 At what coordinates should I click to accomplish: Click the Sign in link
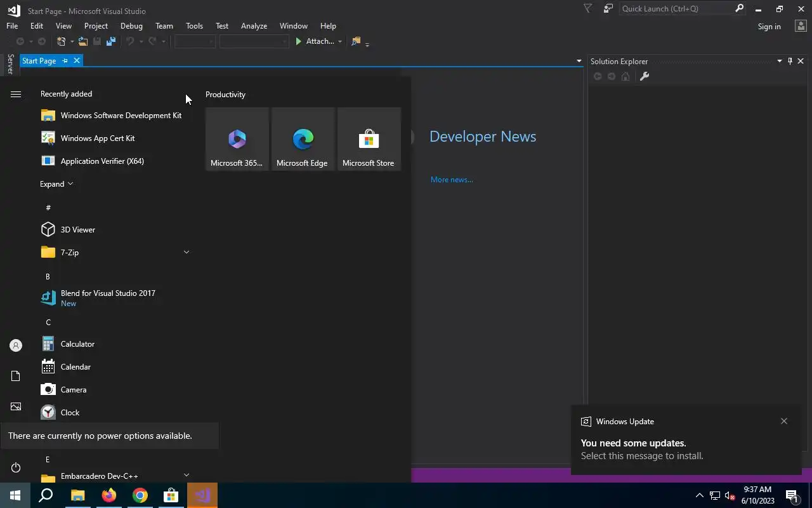click(x=769, y=27)
